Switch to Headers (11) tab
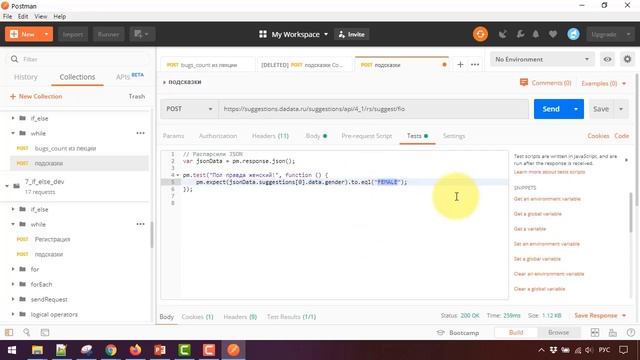 coord(270,136)
